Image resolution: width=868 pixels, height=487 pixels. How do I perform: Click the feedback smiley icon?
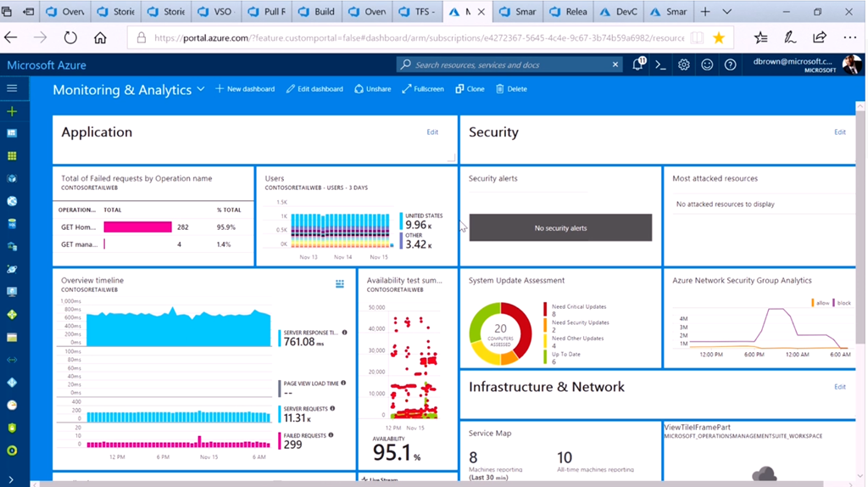tap(707, 64)
